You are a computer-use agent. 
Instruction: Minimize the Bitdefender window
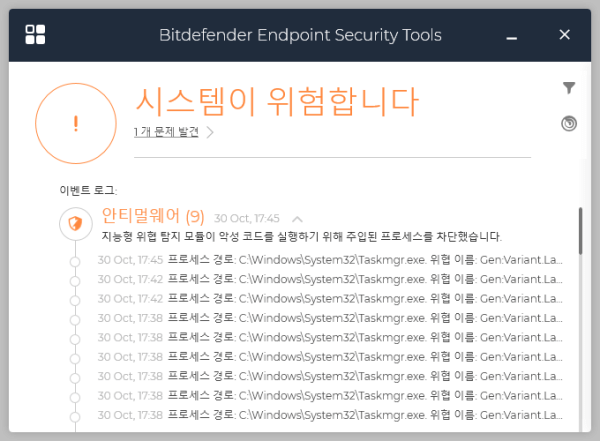point(512,36)
